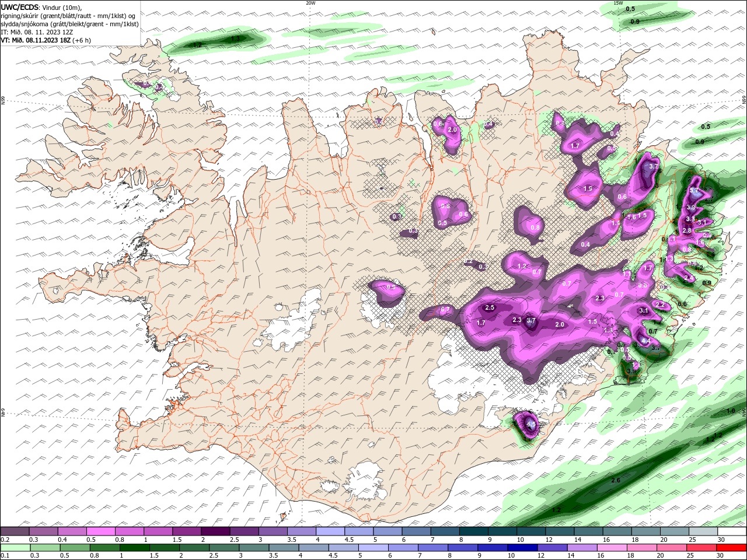Click the '20W' longitude label

(310, 3)
